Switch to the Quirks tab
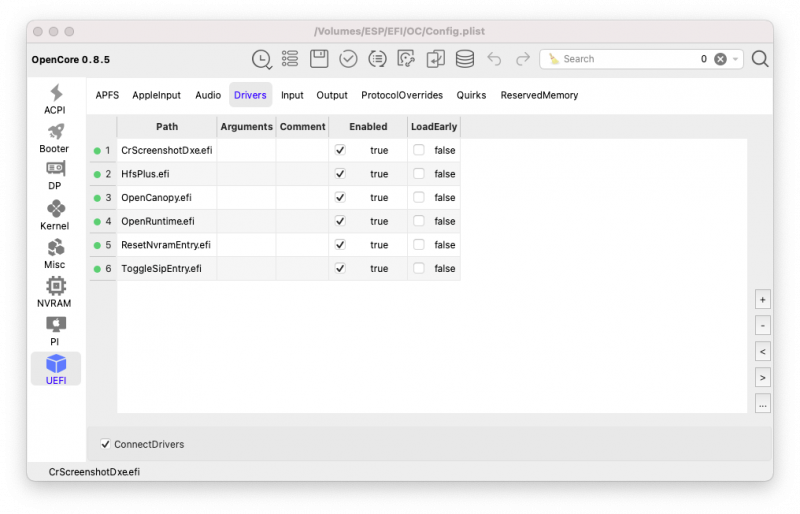This screenshot has width=800, height=514. tap(471, 95)
